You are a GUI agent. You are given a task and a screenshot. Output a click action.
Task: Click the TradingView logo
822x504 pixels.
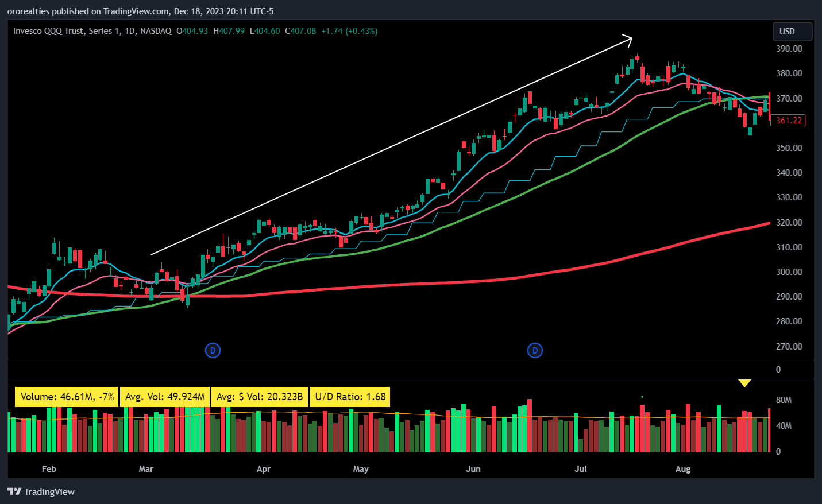41,491
